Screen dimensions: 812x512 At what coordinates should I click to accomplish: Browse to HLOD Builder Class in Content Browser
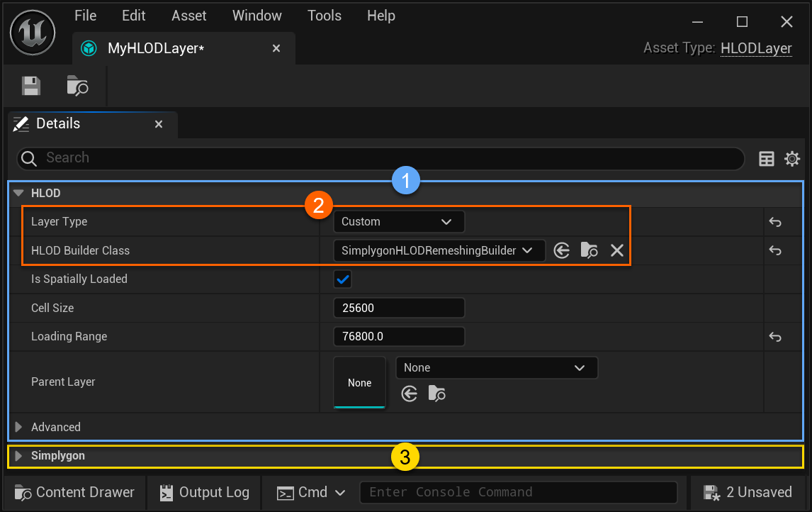[x=589, y=250]
